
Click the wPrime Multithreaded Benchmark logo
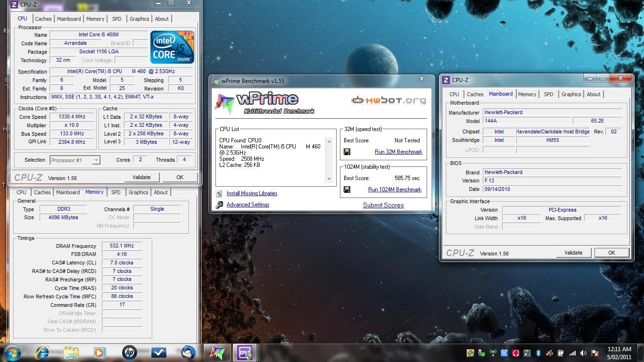(x=265, y=104)
